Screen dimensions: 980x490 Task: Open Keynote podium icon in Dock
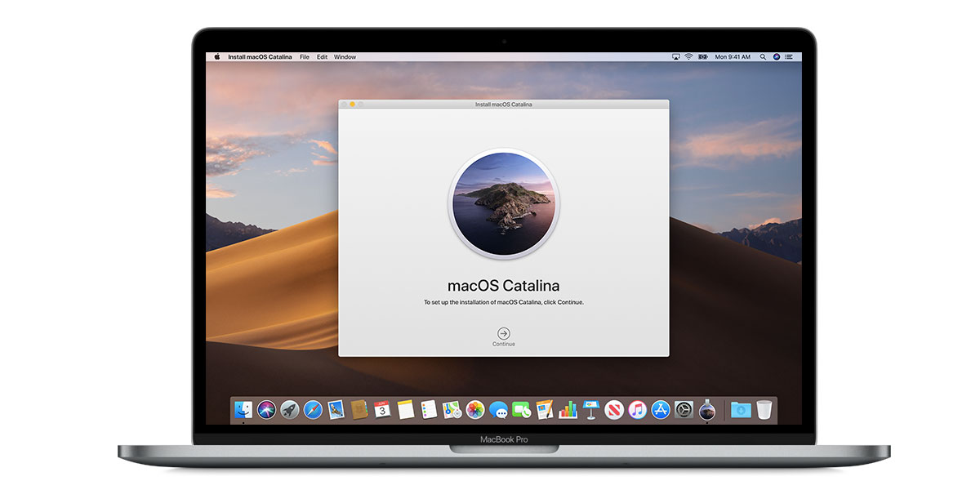tap(591, 409)
